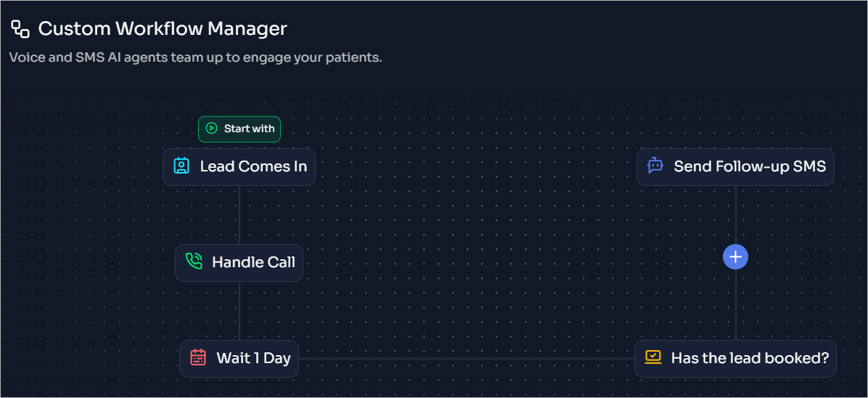Screen dimensions: 868x398
Task: Select the "Lead Comes In" node label
Action: tap(253, 166)
